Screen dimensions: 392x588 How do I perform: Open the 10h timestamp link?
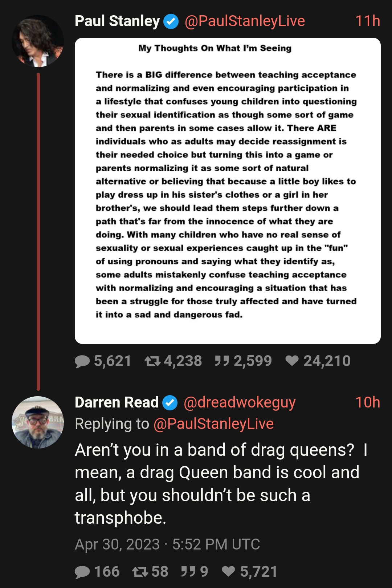point(368,402)
